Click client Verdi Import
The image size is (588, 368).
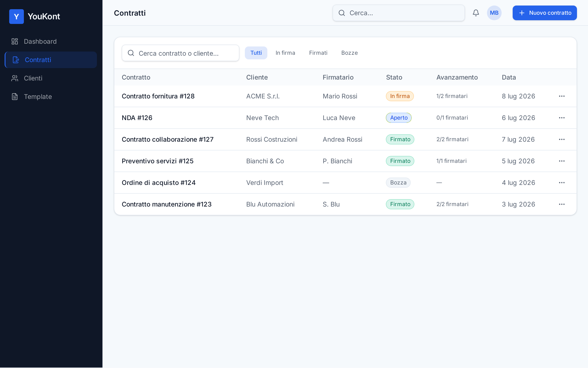click(265, 183)
